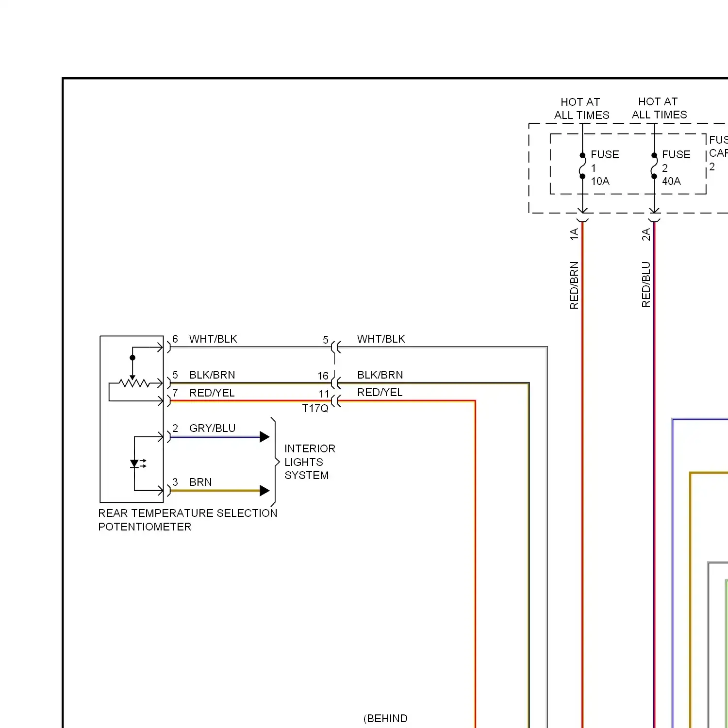Click the FUSE 1 10A label
Screen dimensions: 728x728
pyautogui.click(x=605, y=168)
